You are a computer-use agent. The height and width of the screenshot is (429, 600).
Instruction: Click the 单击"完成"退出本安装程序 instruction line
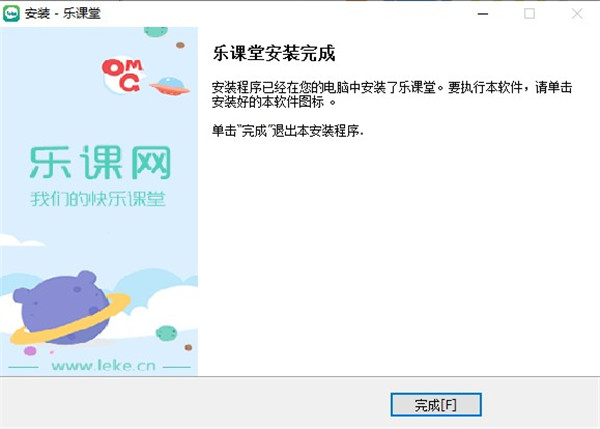[x=287, y=131]
